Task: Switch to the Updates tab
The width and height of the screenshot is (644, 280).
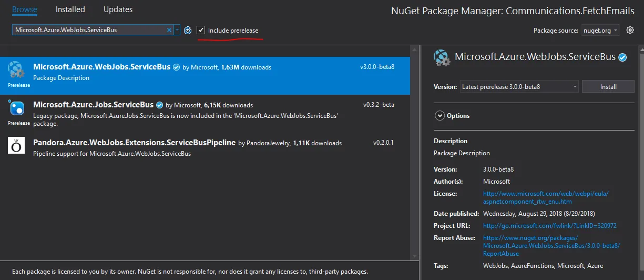Action: pyautogui.click(x=118, y=9)
